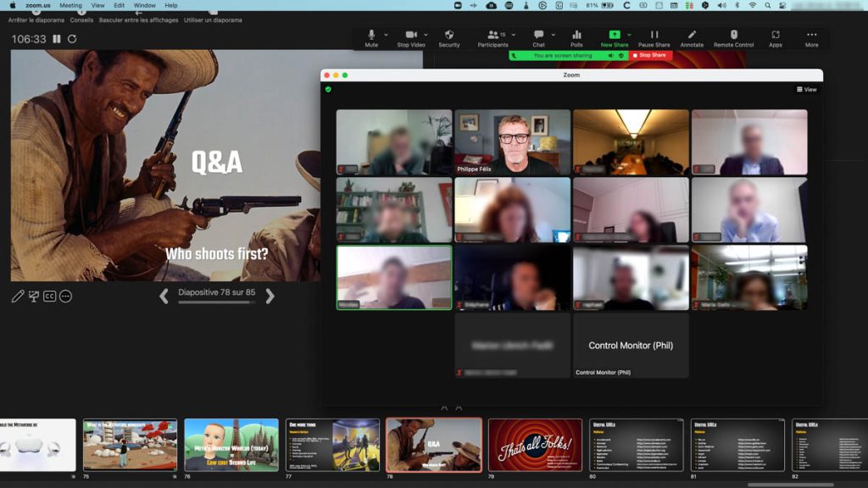
Task: Expand the Participants options arrow
Action: [x=514, y=35]
